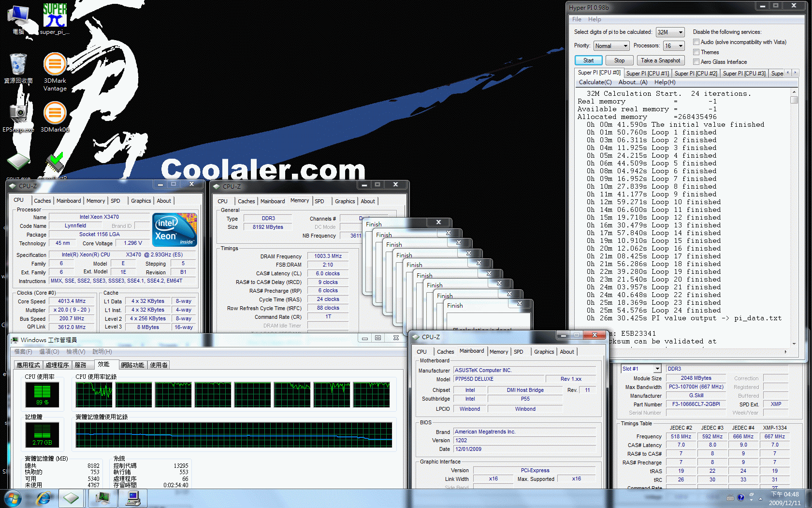The height and width of the screenshot is (508, 812).
Task: Select About tab in CPU-Z CPU window
Action: click(164, 201)
